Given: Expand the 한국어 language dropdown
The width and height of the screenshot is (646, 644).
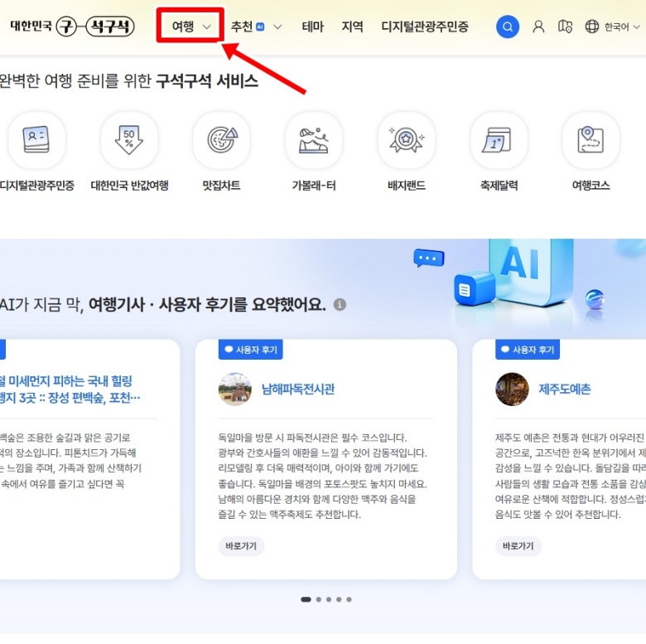Looking at the screenshot, I should click(x=622, y=27).
